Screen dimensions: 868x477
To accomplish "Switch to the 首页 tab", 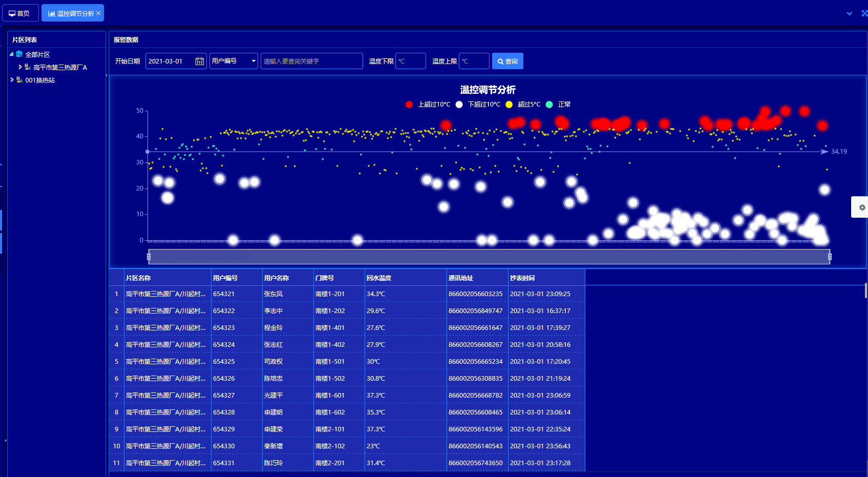I will click(x=20, y=13).
